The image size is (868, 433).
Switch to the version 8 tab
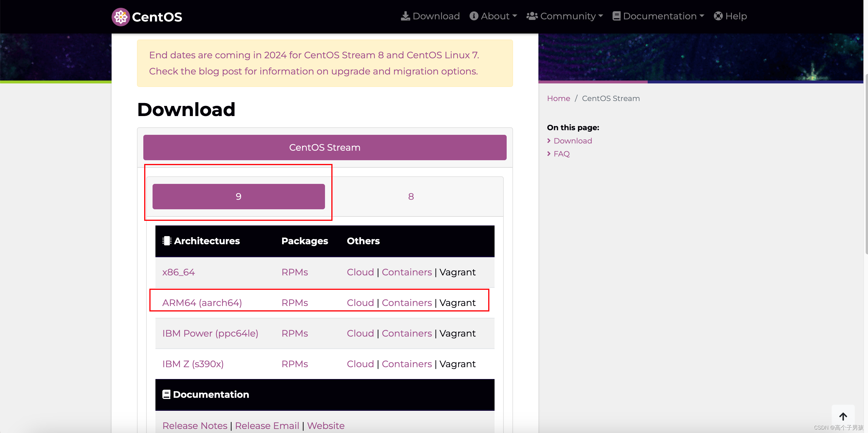tap(411, 197)
